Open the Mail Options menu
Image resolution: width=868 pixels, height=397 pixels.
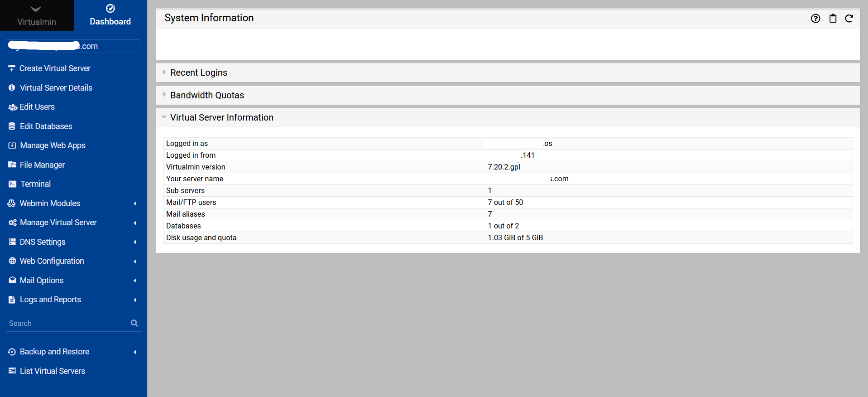[x=42, y=281]
